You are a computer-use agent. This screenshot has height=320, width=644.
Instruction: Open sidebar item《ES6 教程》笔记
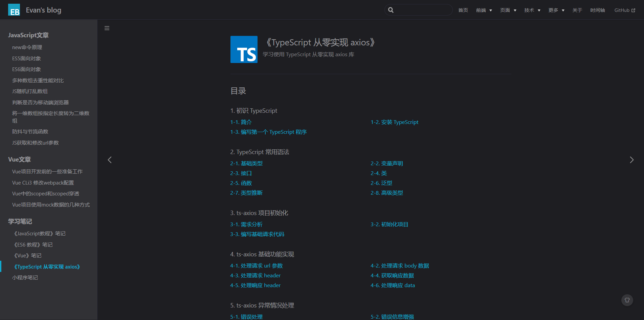click(x=32, y=245)
